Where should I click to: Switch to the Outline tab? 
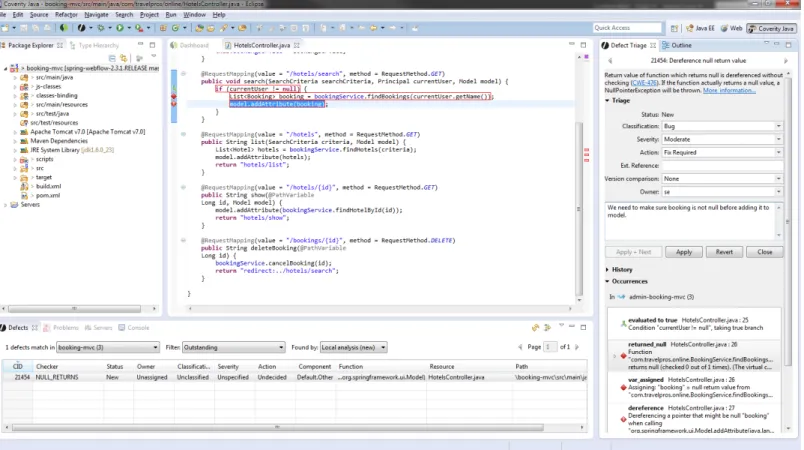(677, 46)
